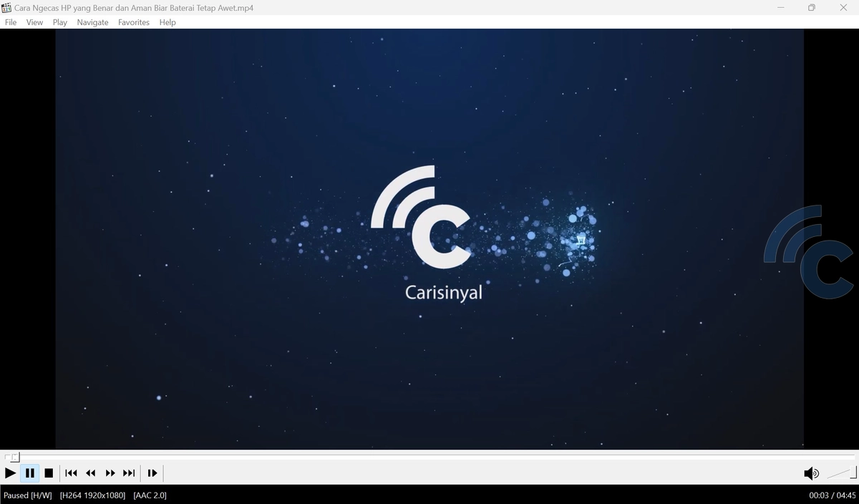859x504 pixels.
Task: Adjust the volume slider
Action: point(841,473)
